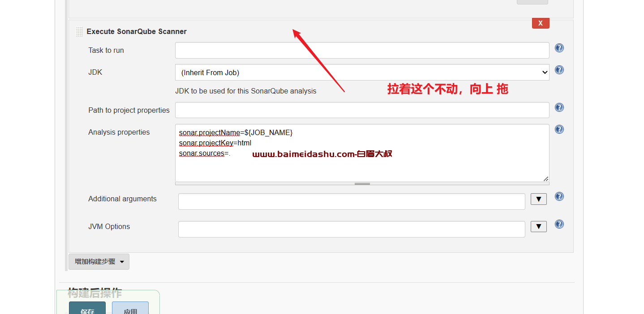Click the 应用 button
Viewport: 644px width, 314px height.
130,308
